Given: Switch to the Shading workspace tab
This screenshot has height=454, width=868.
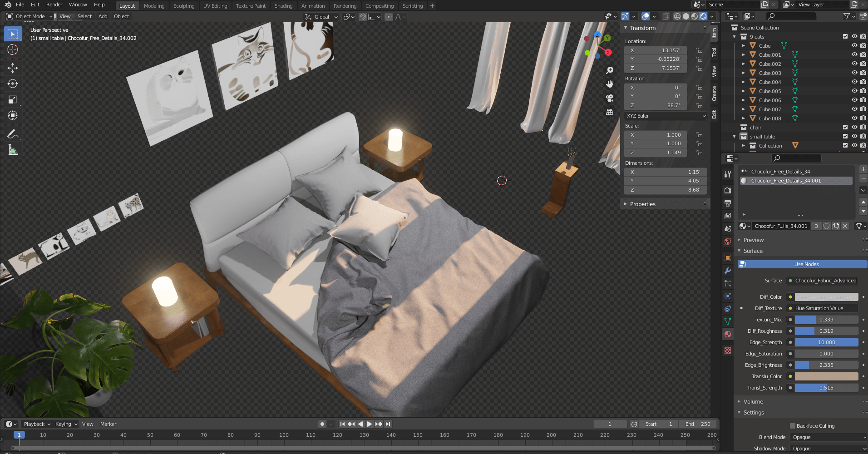Looking at the screenshot, I should pyautogui.click(x=283, y=6).
